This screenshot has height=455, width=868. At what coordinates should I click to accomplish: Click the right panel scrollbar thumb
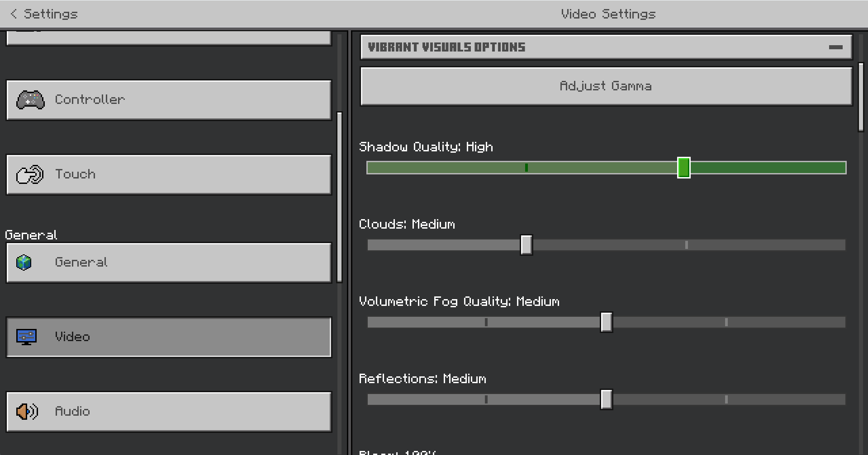[861, 97]
